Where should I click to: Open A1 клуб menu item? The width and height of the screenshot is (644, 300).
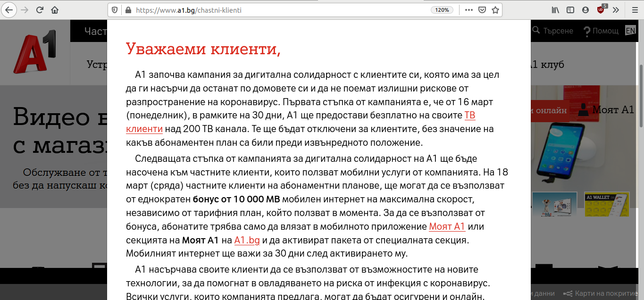tap(547, 65)
